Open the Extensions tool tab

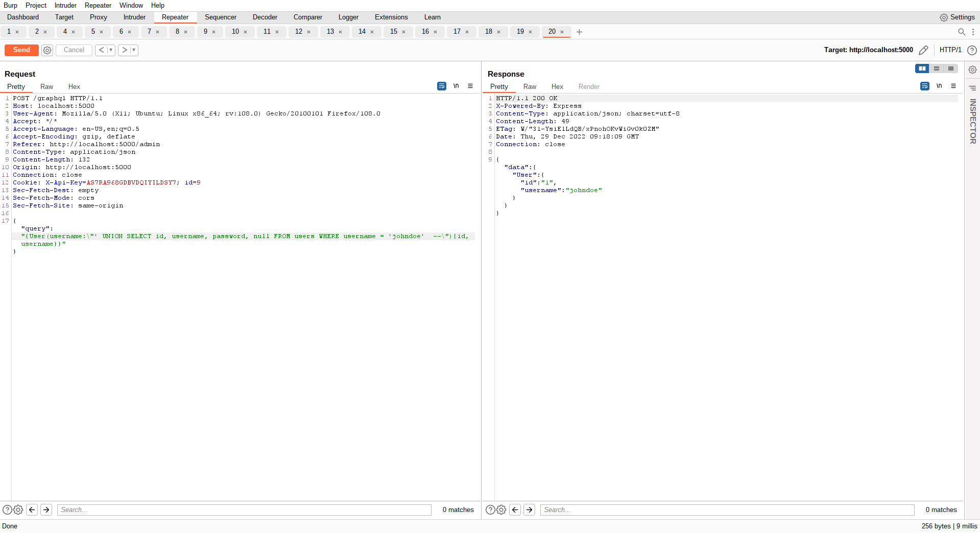pyautogui.click(x=391, y=17)
